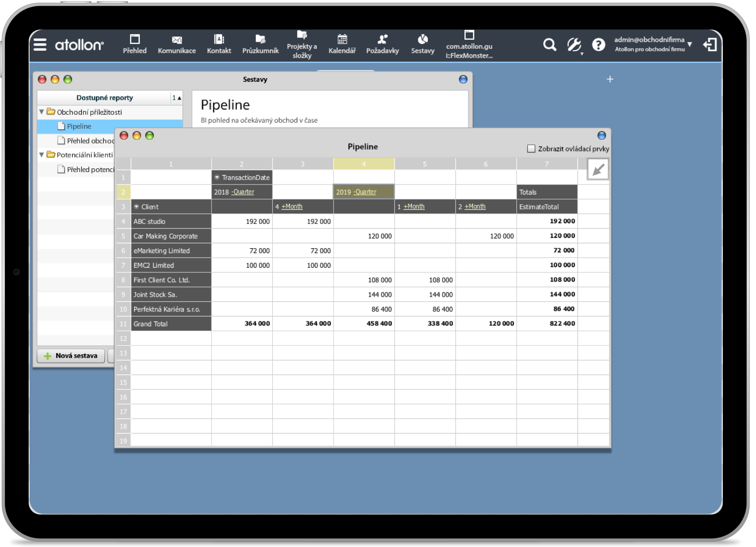The width and height of the screenshot is (756, 547).
Task: Click the search magnifier icon
Action: (549, 45)
